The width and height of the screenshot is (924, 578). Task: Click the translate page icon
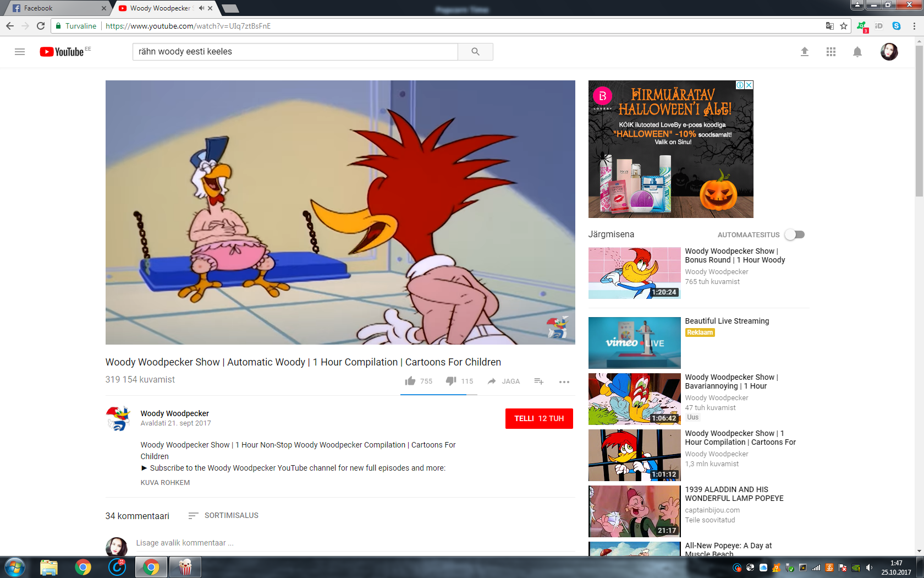(x=830, y=26)
